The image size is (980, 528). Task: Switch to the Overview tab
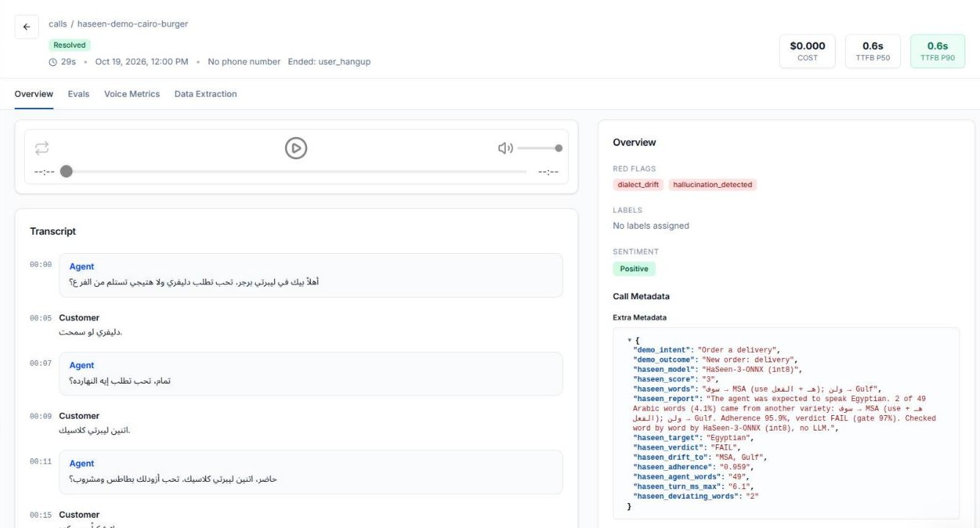(x=34, y=94)
